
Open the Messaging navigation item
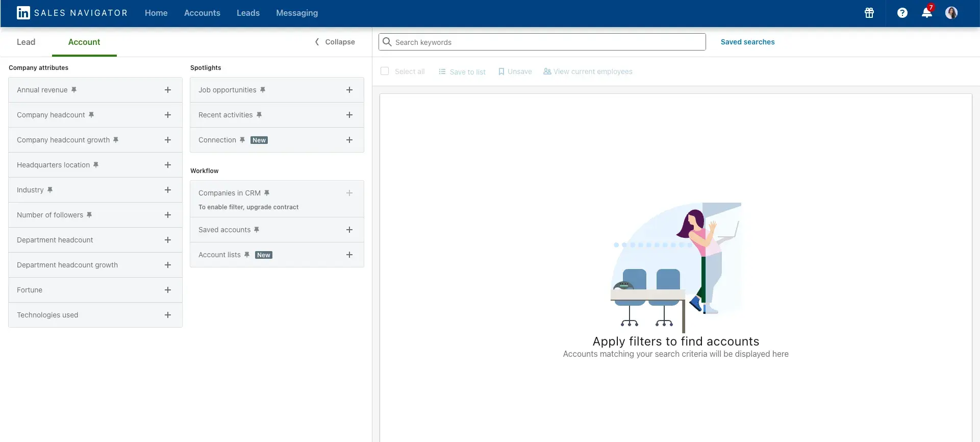297,13
